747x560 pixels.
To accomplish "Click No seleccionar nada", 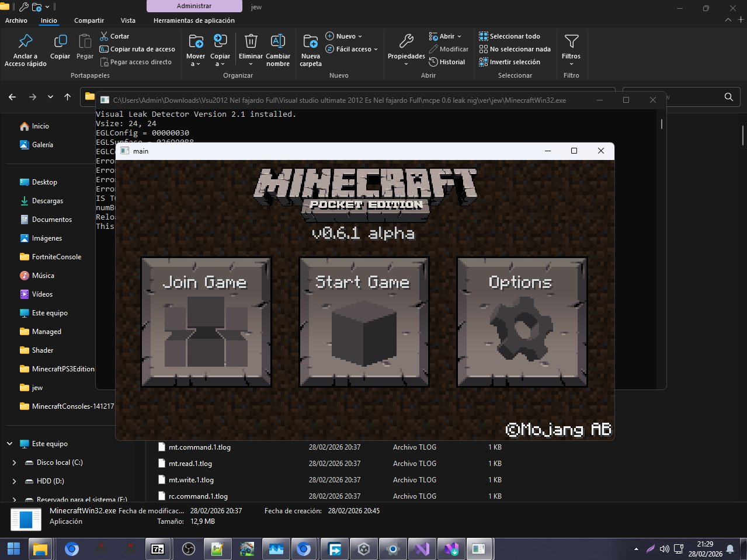I will 515,49.
